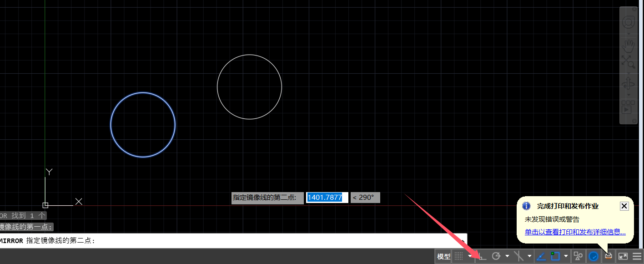Image resolution: width=644 pixels, height=264 pixels.
Task: Open object snap settings dropdown
Action: click(566, 256)
